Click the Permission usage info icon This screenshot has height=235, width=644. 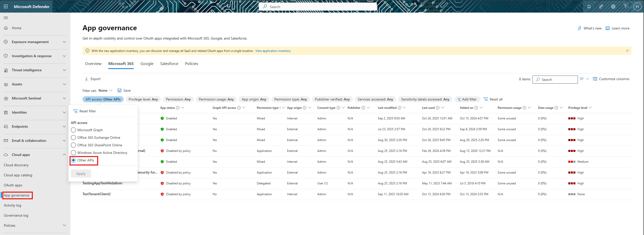[524, 108]
